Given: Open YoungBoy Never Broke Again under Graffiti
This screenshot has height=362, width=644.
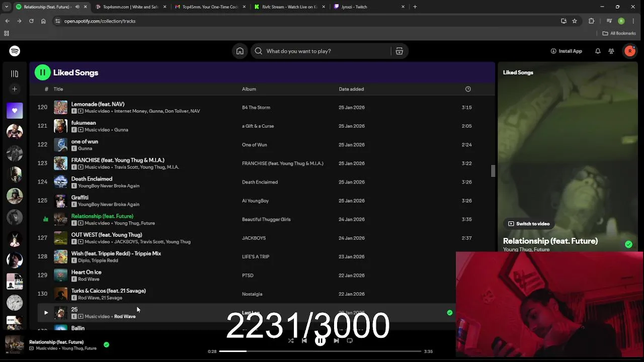Looking at the screenshot, I should point(109,204).
